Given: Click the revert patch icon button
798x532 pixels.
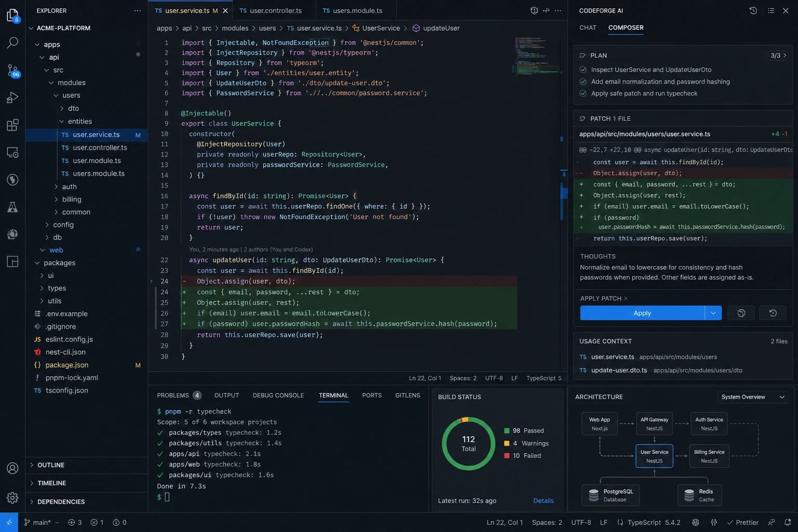Looking at the screenshot, I should point(773,313).
